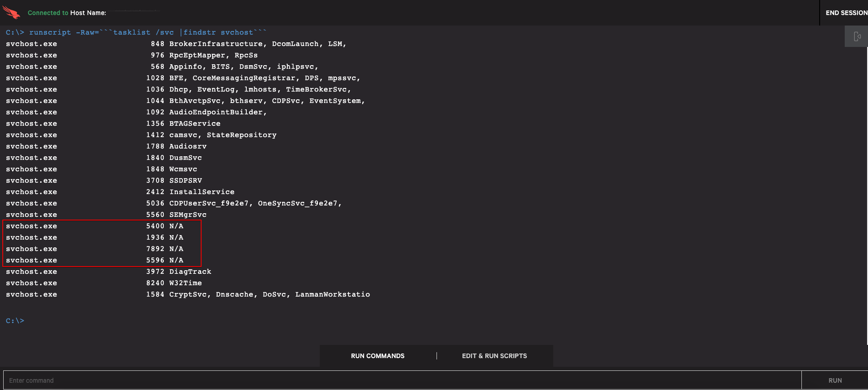The image size is (868, 390).
Task: Click the CrowdStrike falcon logo
Action: coord(11,12)
